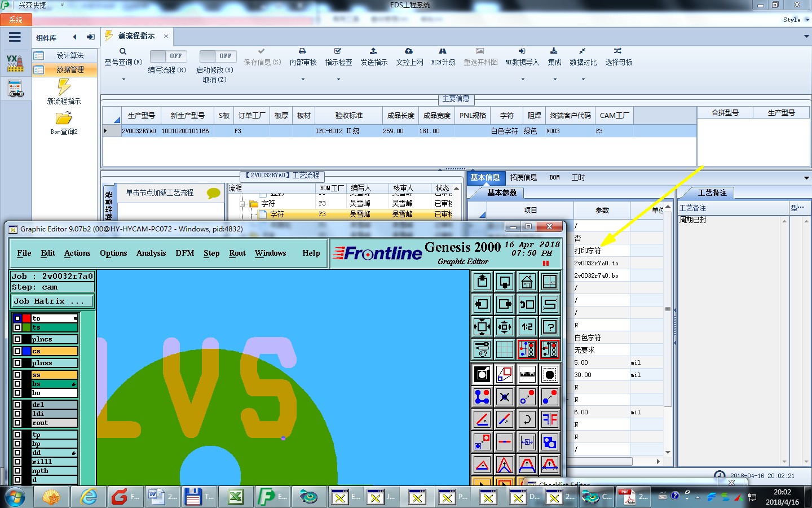Click the question-mark help icon in Genesis
The width and height of the screenshot is (812, 508).
[x=550, y=327]
